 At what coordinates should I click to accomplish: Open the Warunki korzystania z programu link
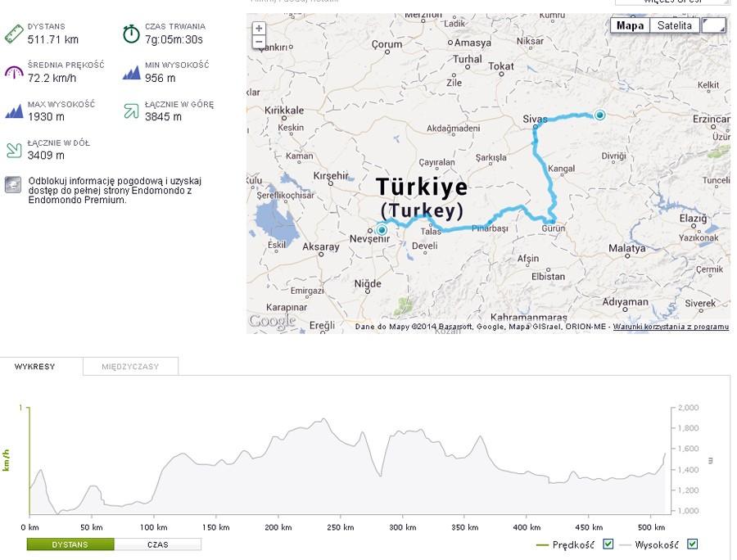click(671, 327)
